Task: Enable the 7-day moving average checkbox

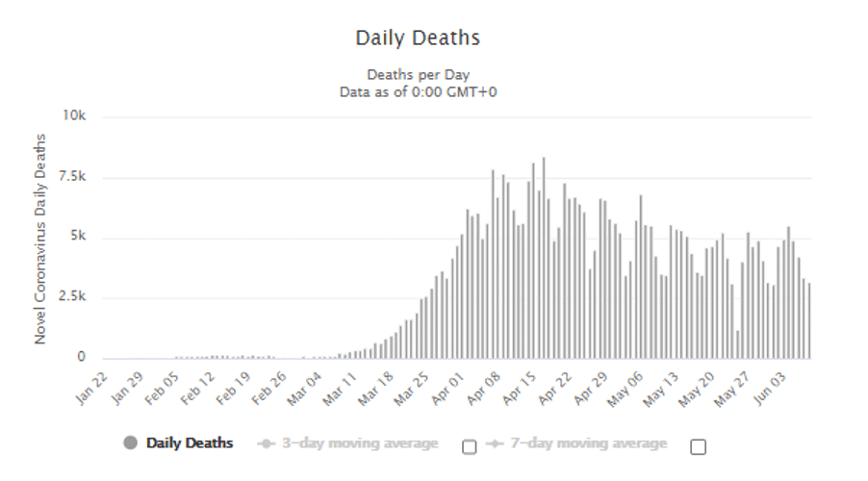Action: point(699,446)
